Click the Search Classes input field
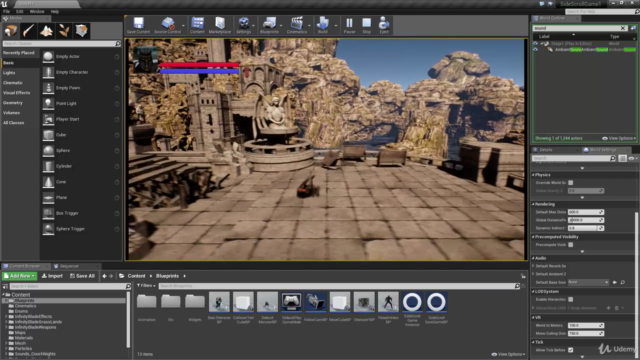This screenshot has width=640, height=360. (61, 43)
